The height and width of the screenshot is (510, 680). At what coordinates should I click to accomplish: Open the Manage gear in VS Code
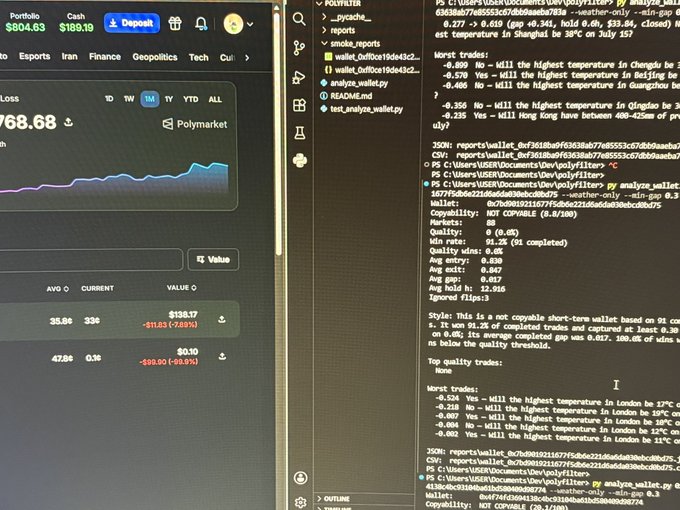click(x=301, y=502)
